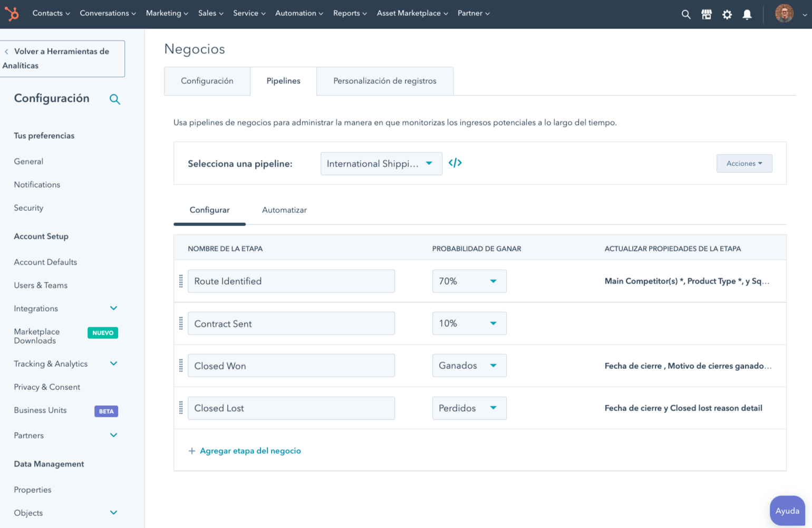The height and width of the screenshot is (528, 812).
Task: Switch to the Pipelines tab
Action: tap(284, 81)
